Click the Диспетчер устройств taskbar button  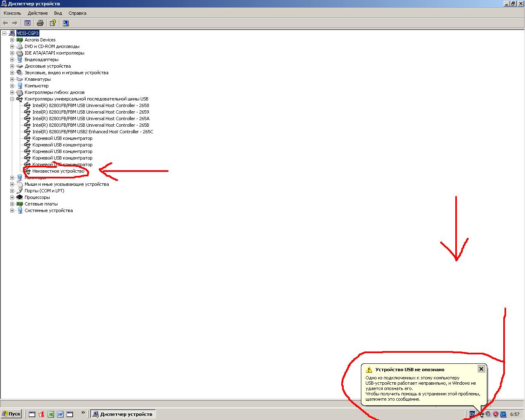123,414
